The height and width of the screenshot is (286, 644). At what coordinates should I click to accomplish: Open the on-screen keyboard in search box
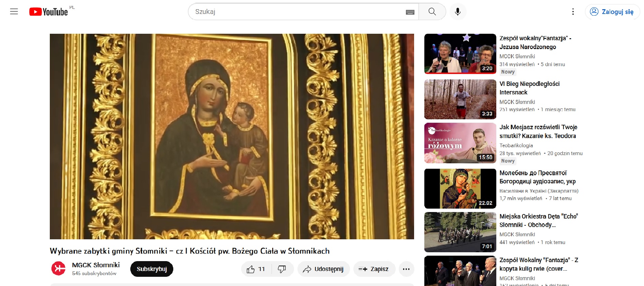click(x=410, y=12)
